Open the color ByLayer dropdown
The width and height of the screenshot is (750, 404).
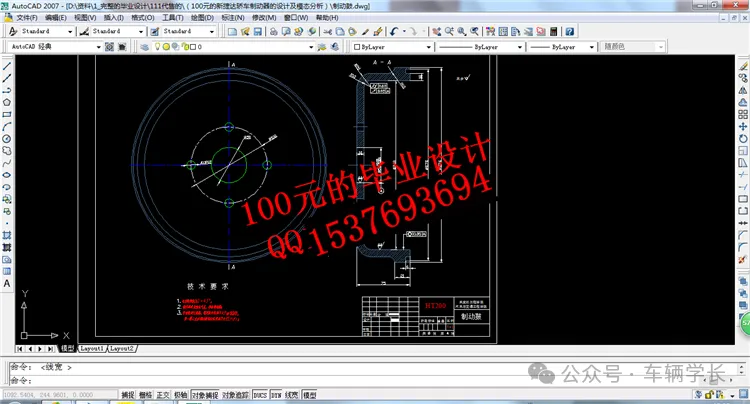[x=428, y=47]
